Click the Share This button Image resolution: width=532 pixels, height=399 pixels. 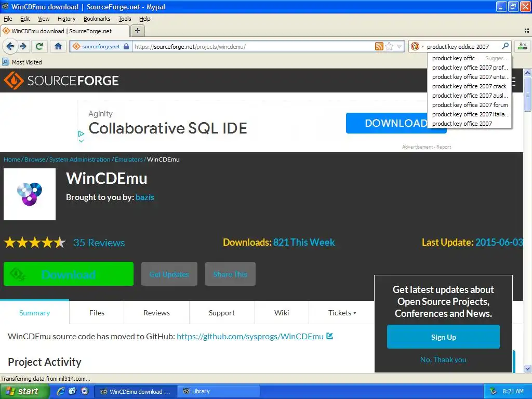point(230,274)
